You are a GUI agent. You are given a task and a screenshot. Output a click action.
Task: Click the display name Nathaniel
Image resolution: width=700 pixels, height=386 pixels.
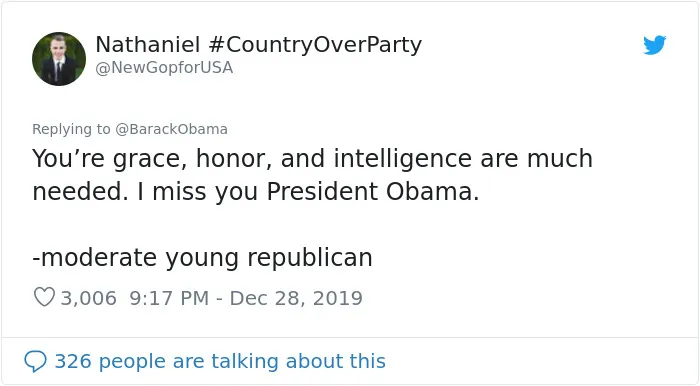[x=148, y=45]
